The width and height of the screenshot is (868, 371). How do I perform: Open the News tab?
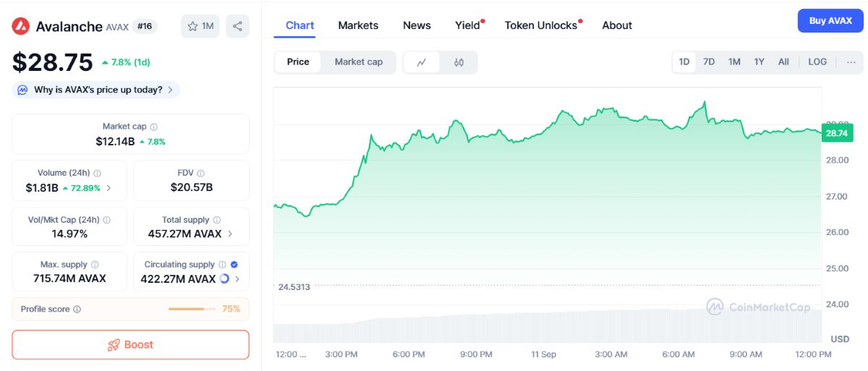(417, 25)
